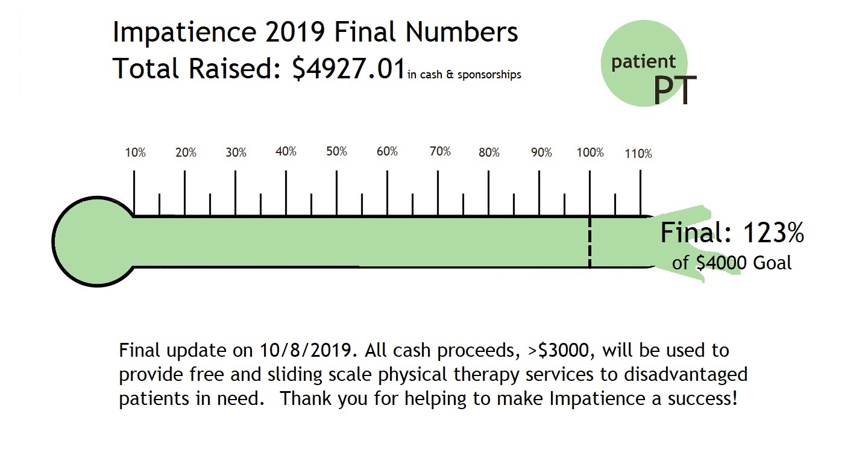Click the 70% scale label
Viewport: 868px width, 458px height.
pos(440,152)
